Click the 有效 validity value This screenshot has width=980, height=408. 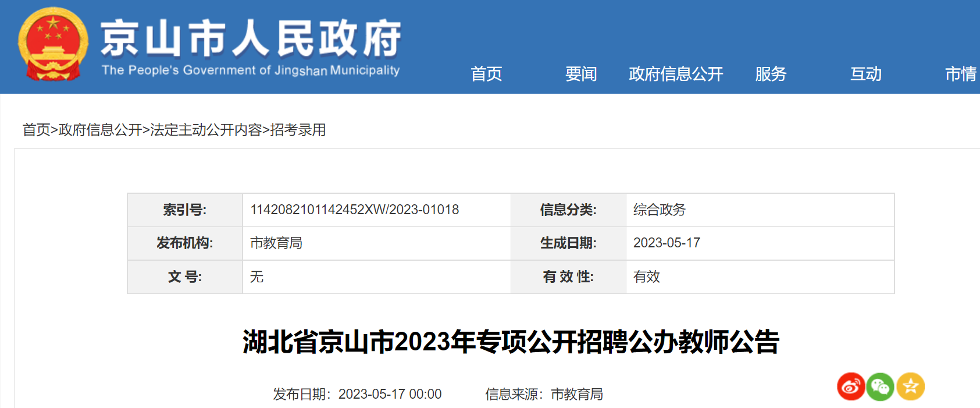point(647,277)
